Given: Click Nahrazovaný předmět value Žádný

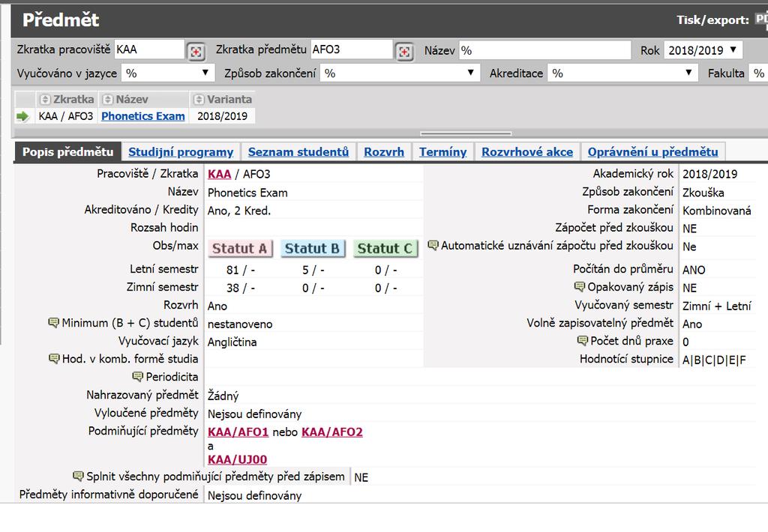Looking at the screenshot, I should (223, 396).
